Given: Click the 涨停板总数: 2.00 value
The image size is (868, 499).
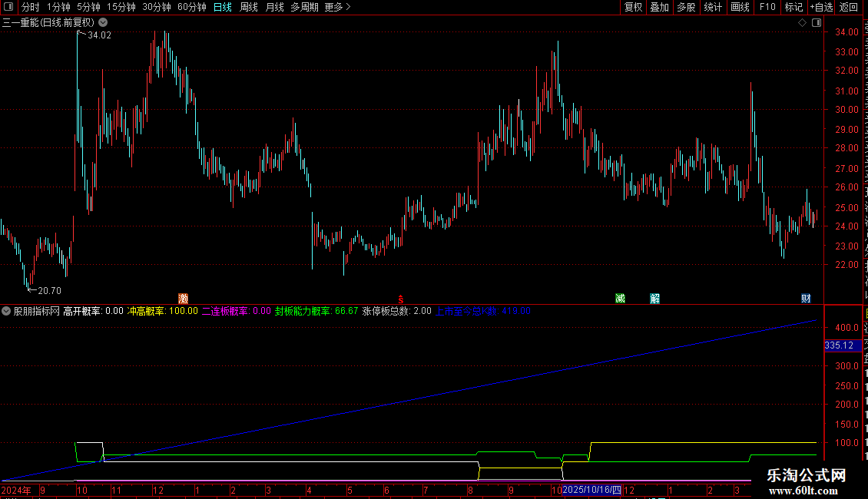Looking at the screenshot, I should tap(397, 311).
